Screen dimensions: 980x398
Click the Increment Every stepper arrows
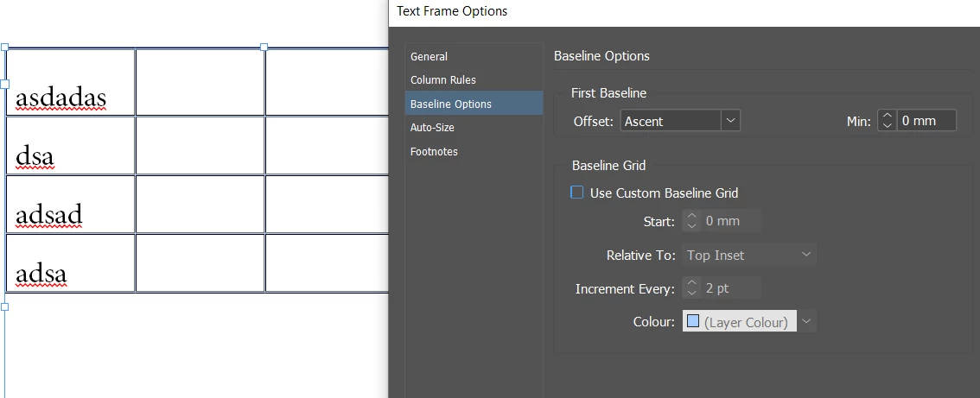click(690, 287)
